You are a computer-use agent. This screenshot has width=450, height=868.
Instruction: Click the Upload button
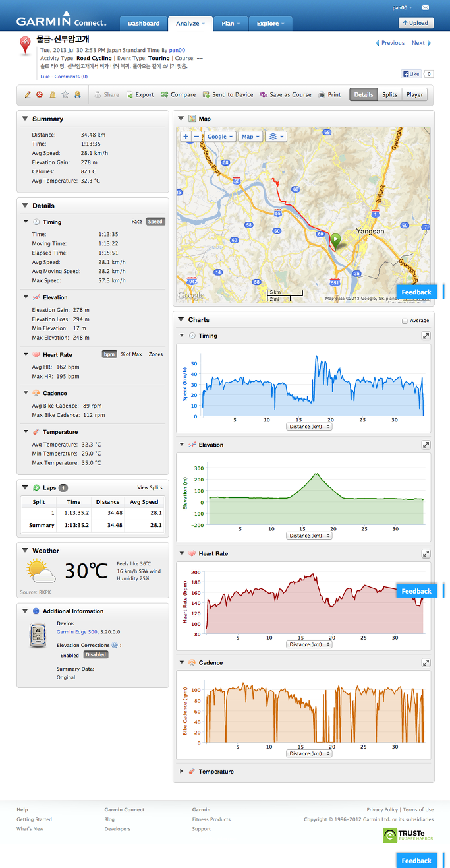[x=416, y=23]
